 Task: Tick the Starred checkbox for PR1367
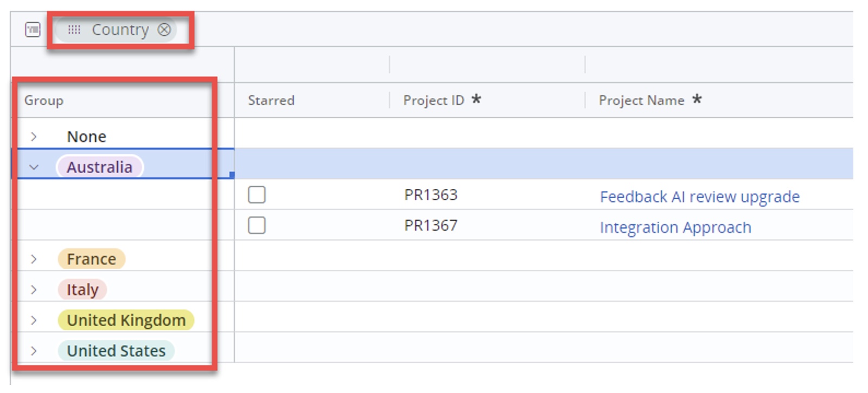click(x=257, y=225)
